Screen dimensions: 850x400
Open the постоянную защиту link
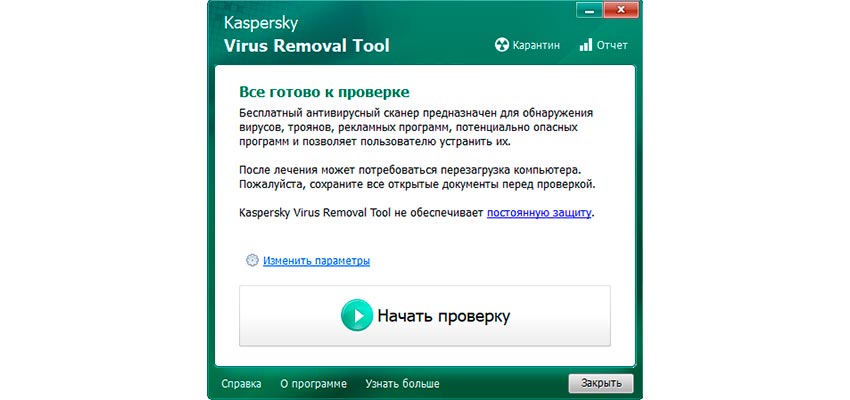[x=539, y=213]
